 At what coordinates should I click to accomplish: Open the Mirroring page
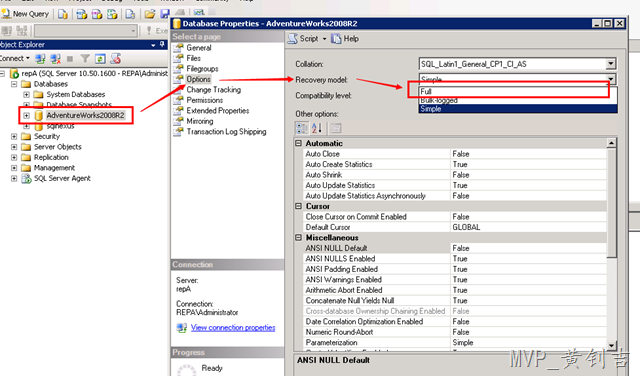[200, 121]
